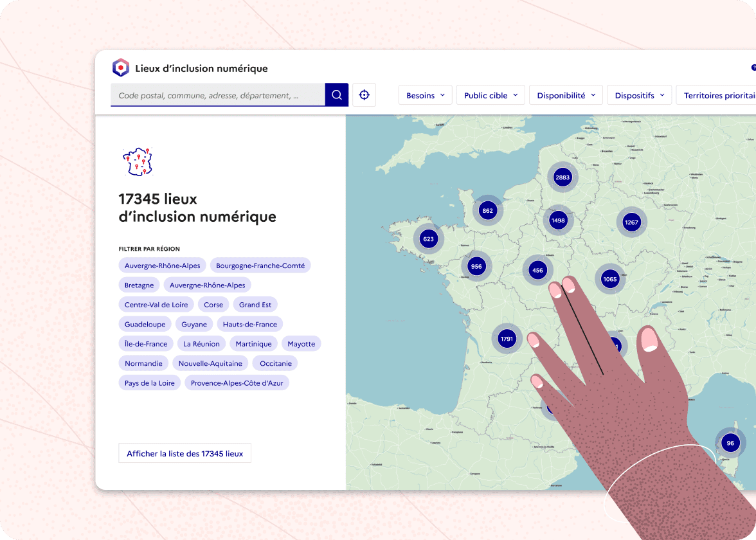Toggle the Mayotte region filter
This screenshot has height=540, width=756.
click(x=301, y=343)
